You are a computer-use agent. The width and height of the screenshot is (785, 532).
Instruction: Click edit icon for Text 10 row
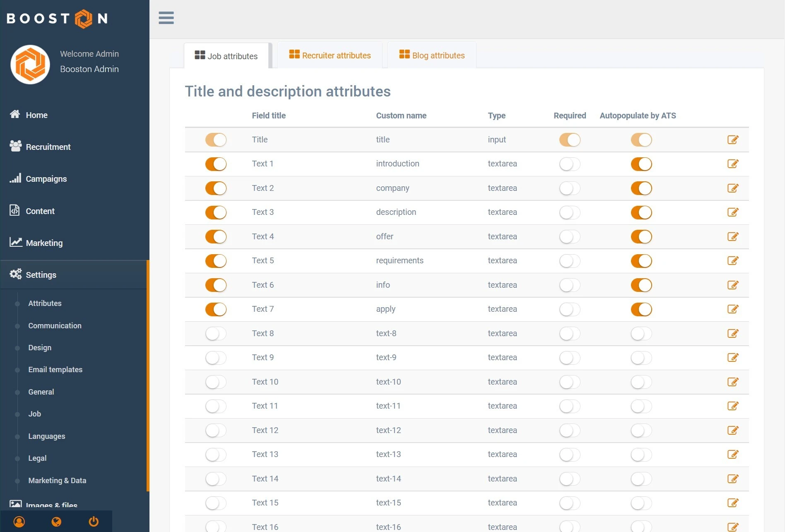point(732,382)
